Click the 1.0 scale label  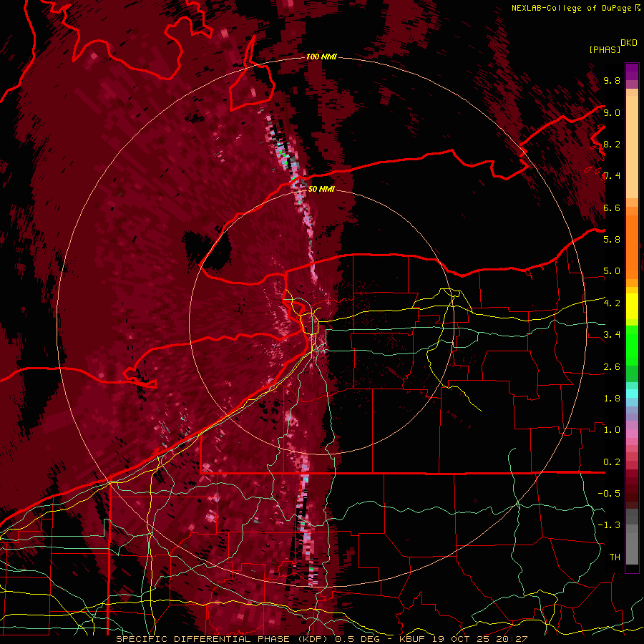click(612, 430)
